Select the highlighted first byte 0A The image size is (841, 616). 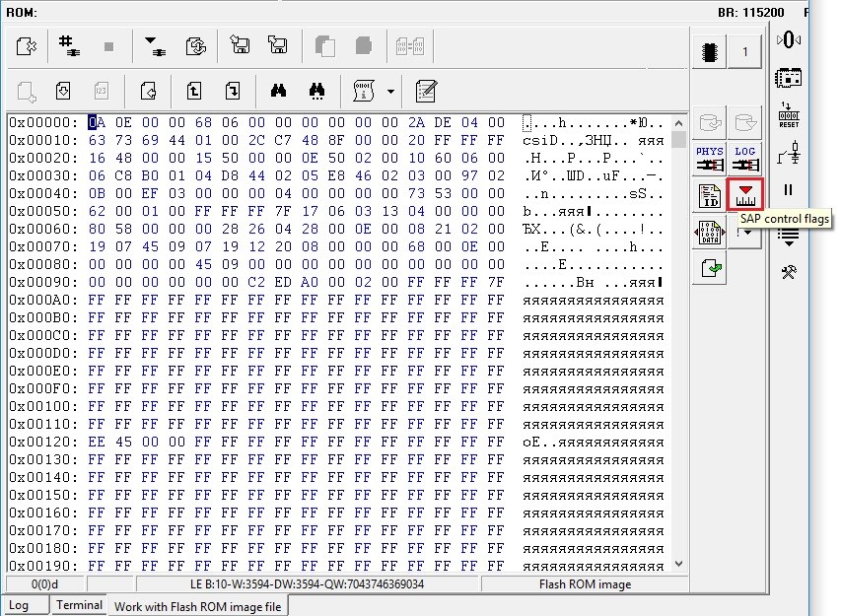tap(97, 123)
